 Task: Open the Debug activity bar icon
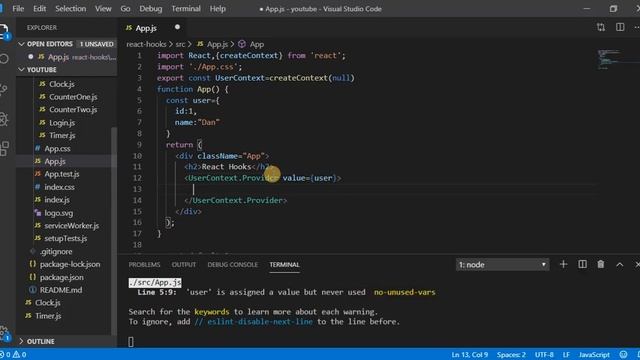click(x=3, y=119)
